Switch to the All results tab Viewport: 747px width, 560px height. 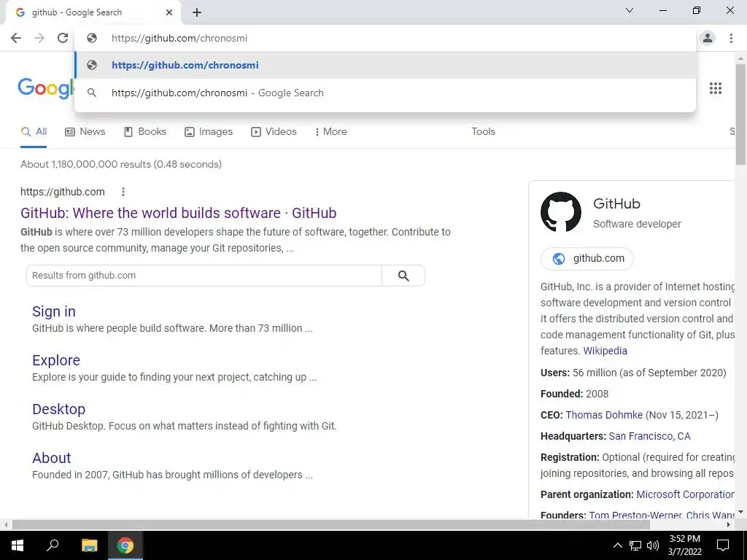34,131
